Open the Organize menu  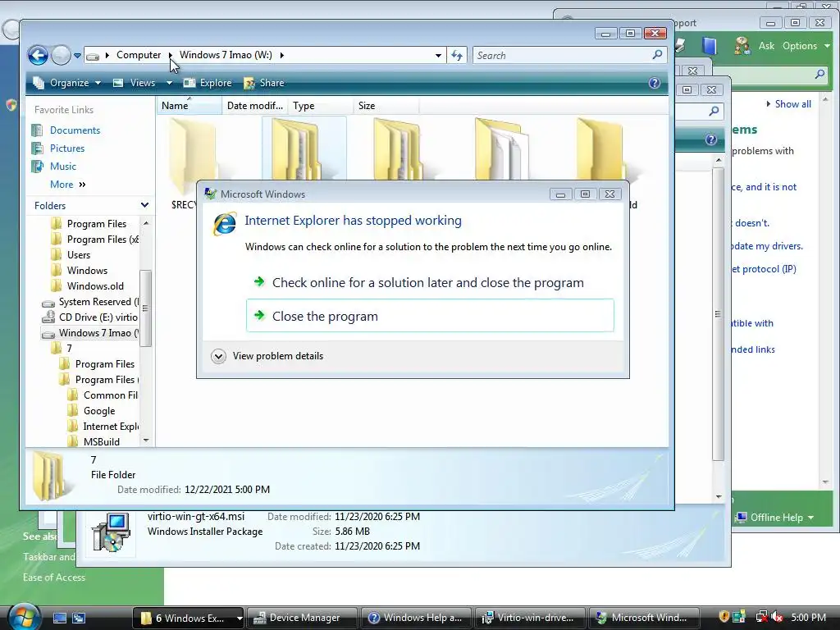(67, 83)
